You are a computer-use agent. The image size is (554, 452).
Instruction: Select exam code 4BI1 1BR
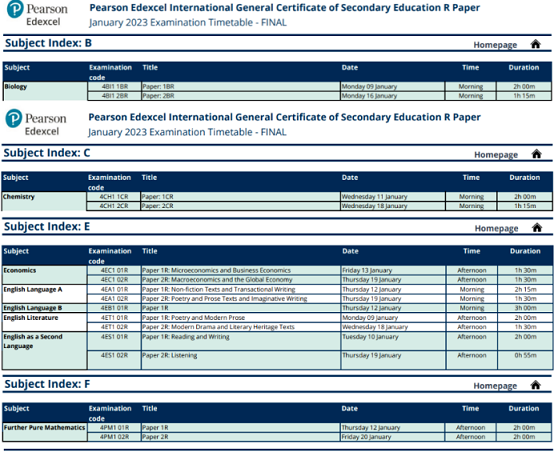point(114,87)
